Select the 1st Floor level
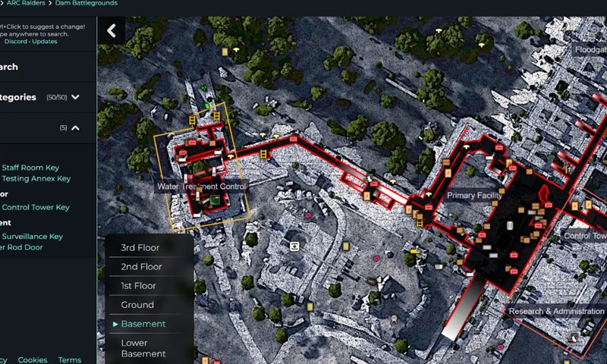 click(138, 286)
